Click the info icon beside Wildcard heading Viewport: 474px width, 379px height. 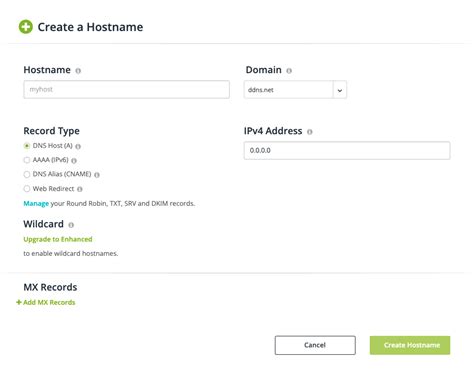[x=71, y=225]
